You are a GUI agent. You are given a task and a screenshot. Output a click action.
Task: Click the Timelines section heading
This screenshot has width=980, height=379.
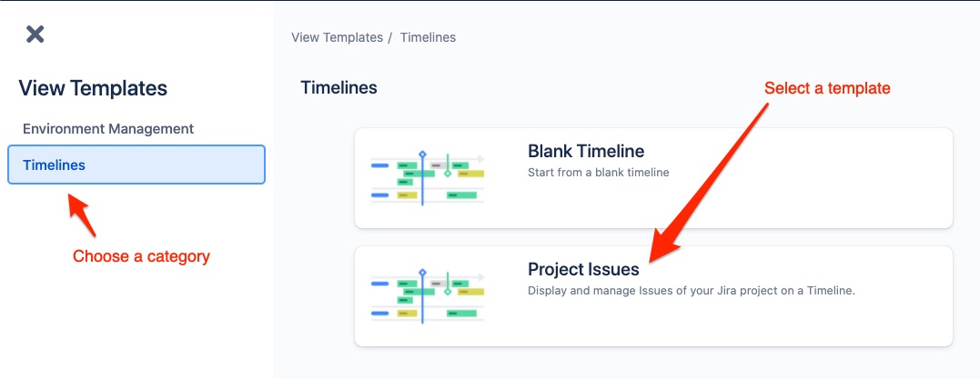(x=338, y=88)
